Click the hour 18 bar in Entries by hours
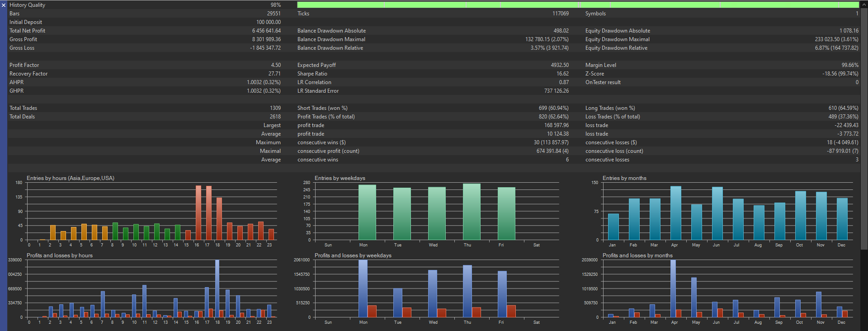868x331 pixels. point(219,219)
